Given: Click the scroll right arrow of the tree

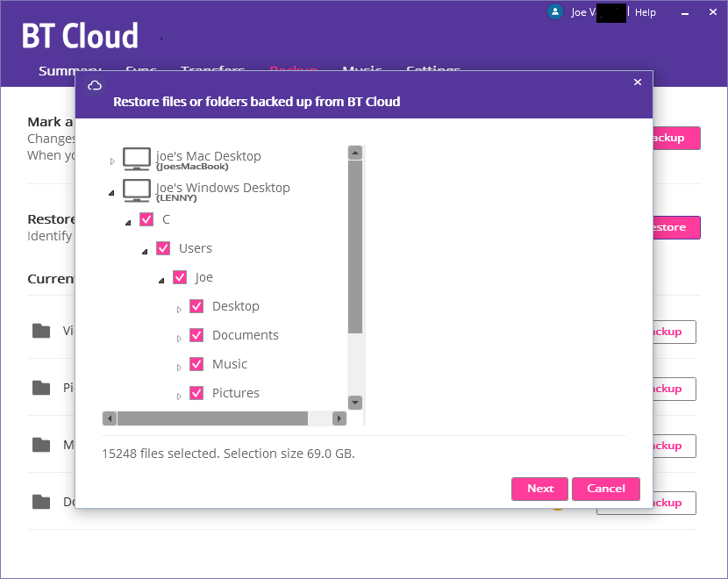Looking at the screenshot, I should (x=339, y=418).
